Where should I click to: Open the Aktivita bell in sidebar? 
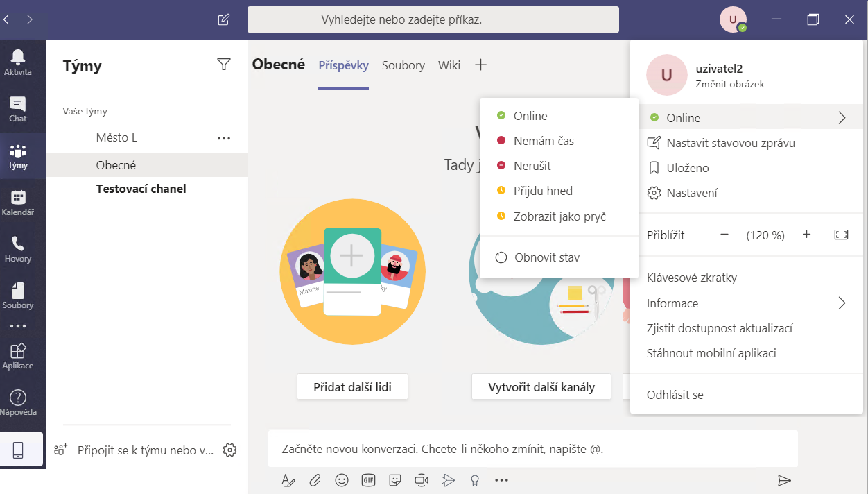coord(18,62)
